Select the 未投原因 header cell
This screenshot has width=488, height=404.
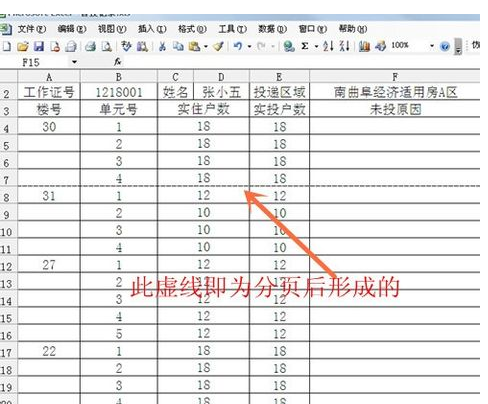coord(395,109)
